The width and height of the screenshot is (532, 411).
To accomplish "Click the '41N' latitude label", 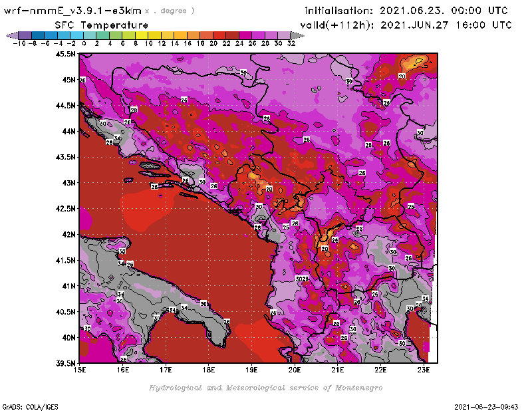I will pyautogui.click(x=68, y=286).
